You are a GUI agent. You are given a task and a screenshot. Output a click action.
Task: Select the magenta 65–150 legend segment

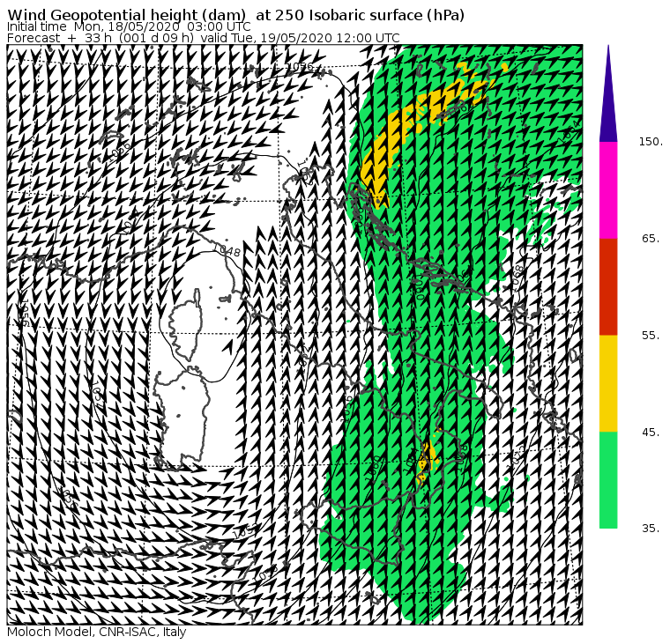pyautogui.click(x=608, y=190)
